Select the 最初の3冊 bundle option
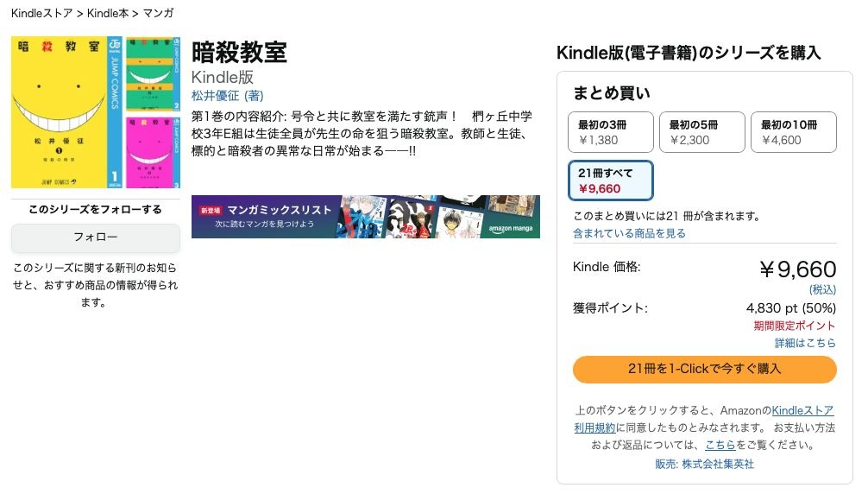The height and width of the screenshot is (494, 868). (611, 132)
